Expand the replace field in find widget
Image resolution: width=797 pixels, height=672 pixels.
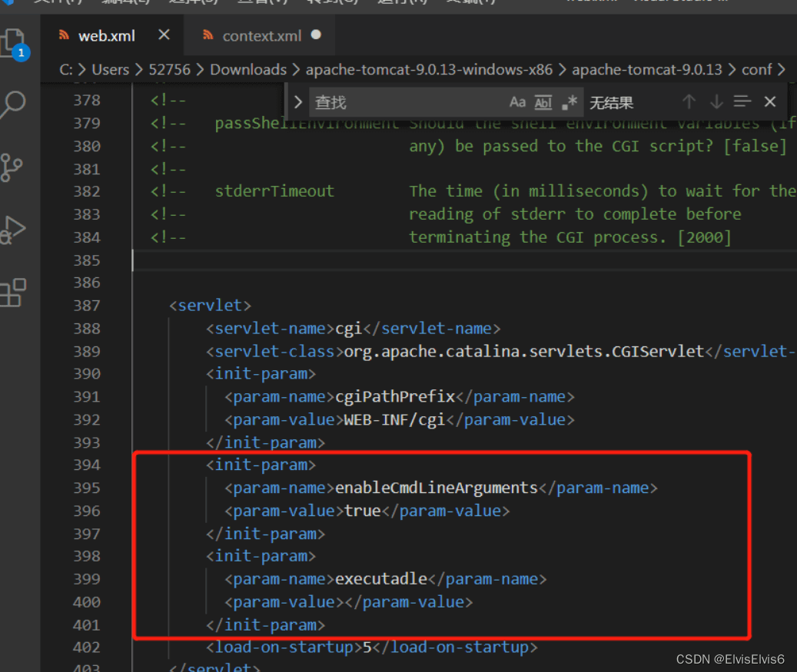point(298,102)
